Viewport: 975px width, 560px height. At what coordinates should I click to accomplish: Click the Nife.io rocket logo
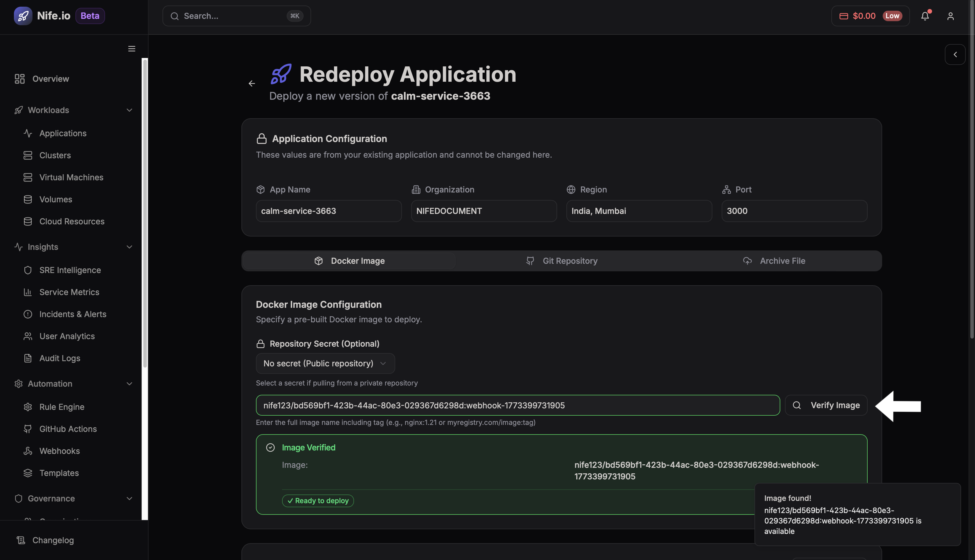pos(23,16)
